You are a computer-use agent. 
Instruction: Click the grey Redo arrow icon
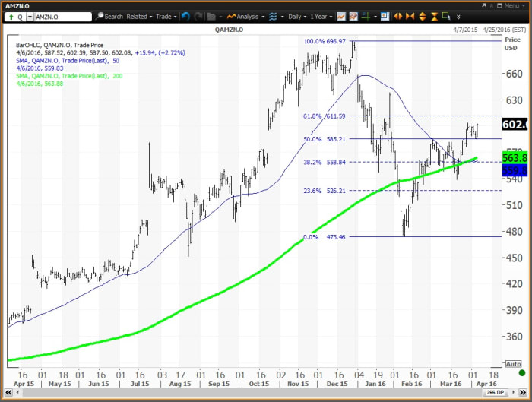coord(198,16)
